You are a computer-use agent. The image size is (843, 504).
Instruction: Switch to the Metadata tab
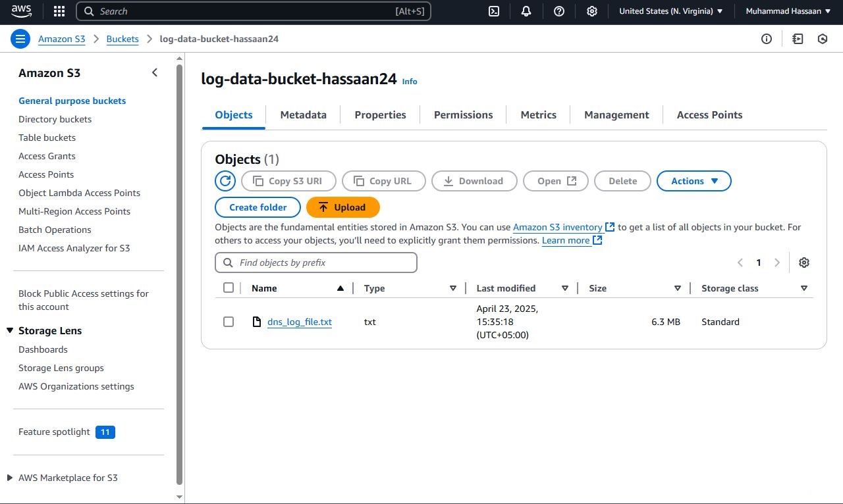[304, 114]
